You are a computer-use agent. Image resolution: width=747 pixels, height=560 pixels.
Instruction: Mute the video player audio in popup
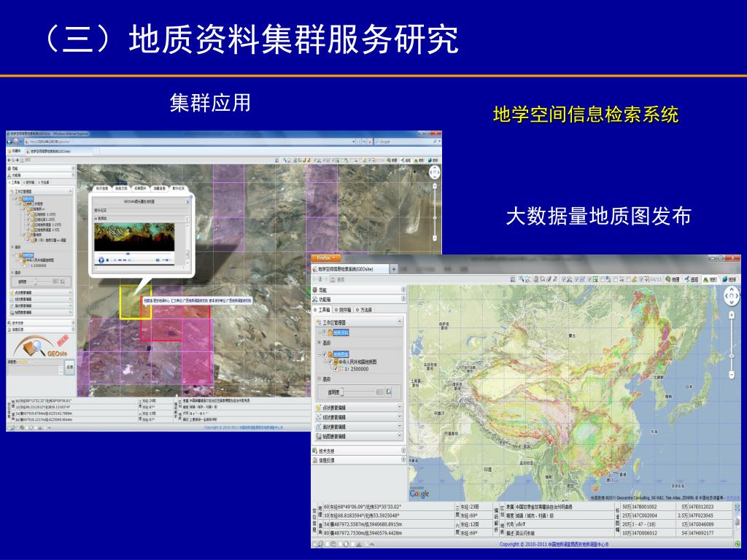158,260
